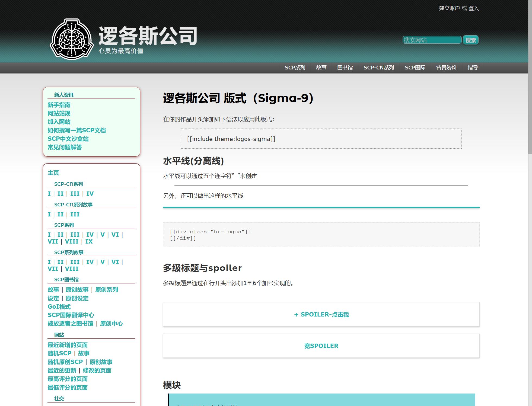
Task: Click the 建立账户 link
Action: 449,8
